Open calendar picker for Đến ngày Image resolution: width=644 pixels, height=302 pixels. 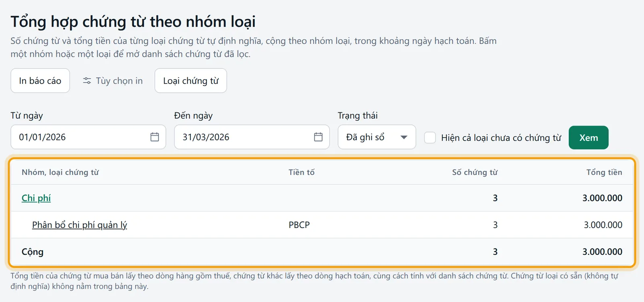click(x=318, y=137)
